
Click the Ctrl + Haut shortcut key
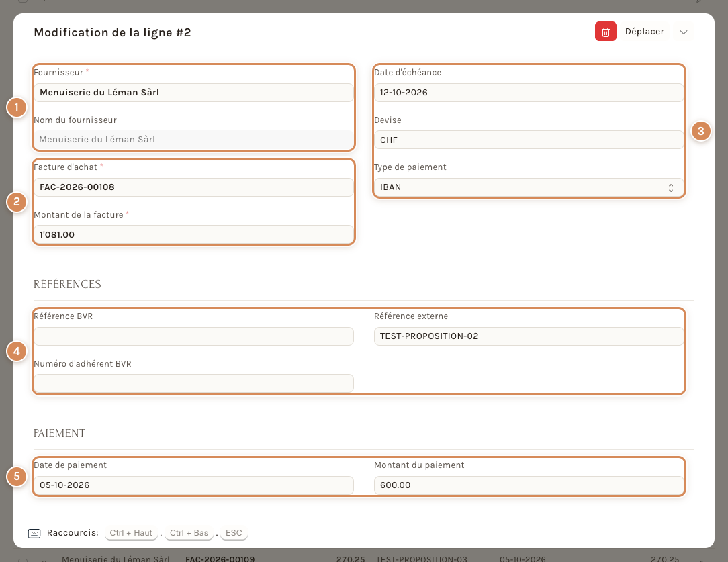(131, 533)
